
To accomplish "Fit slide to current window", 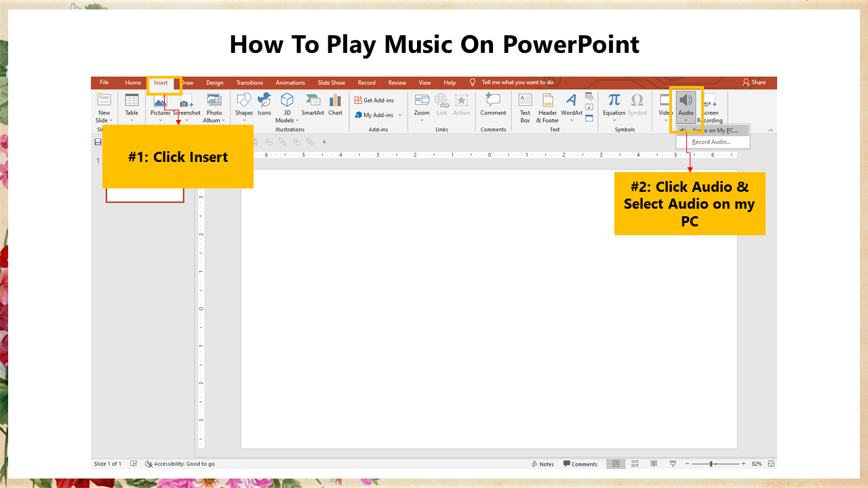I will [771, 464].
